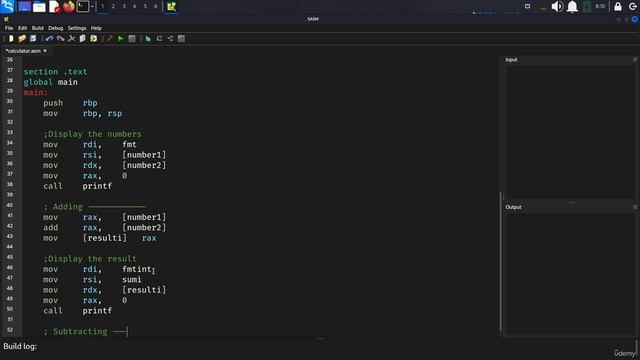This screenshot has width=640, height=360.
Task: Open the power manager tray icon
Action: (587, 6)
